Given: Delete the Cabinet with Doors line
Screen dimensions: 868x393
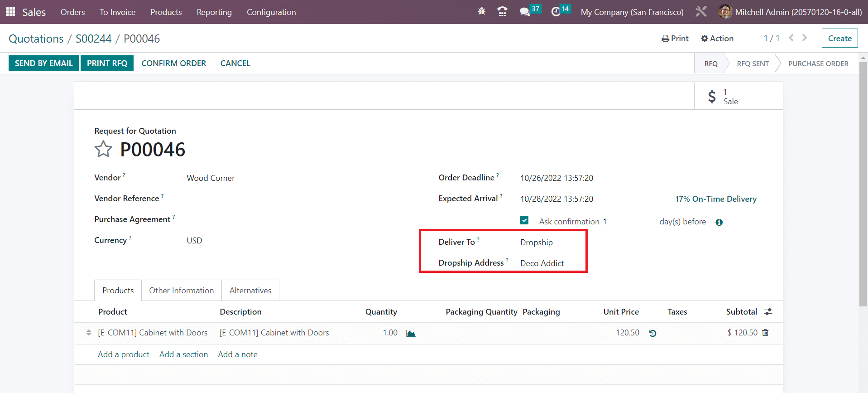Looking at the screenshot, I should (765, 333).
